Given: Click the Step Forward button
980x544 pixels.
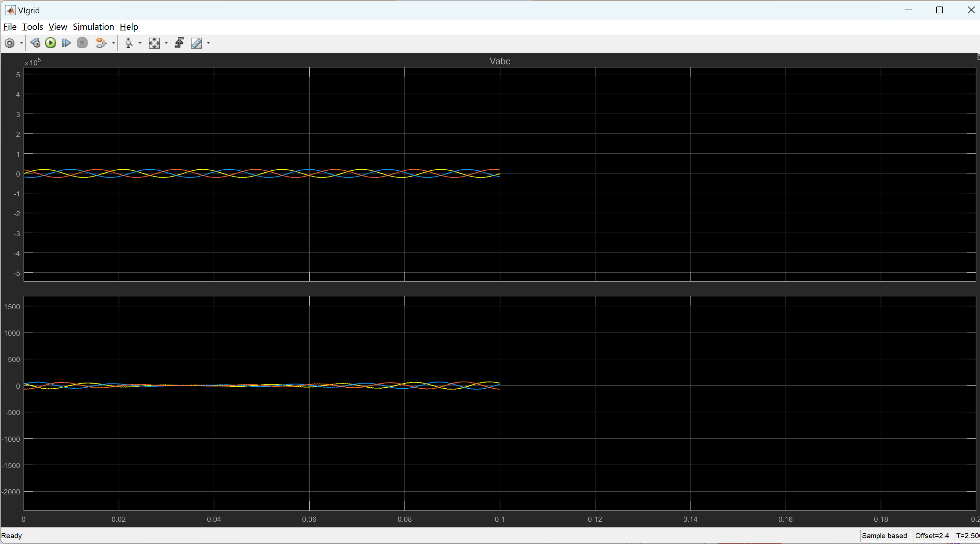Looking at the screenshot, I should pos(66,43).
